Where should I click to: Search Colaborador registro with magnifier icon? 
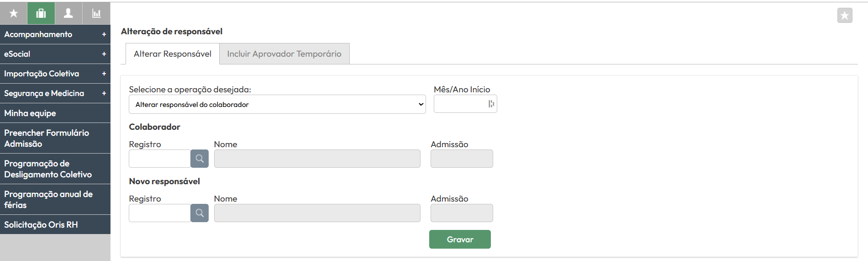(200, 159)
